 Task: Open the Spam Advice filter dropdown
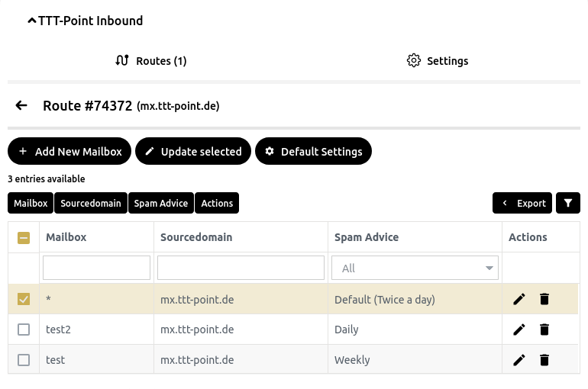click(x=415, y=268)
